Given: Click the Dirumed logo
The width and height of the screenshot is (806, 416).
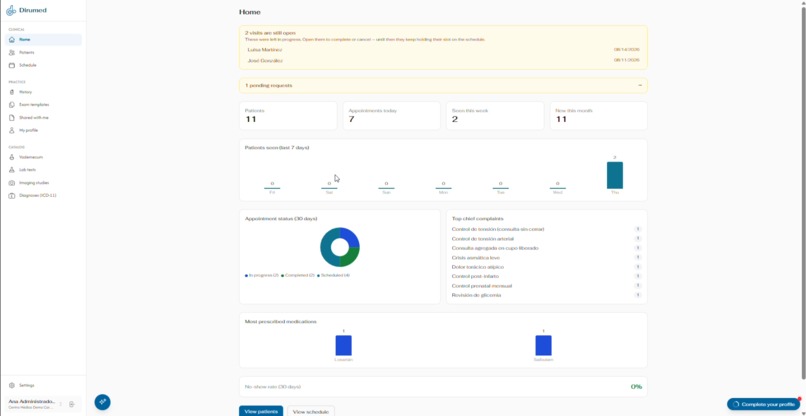Looking at the screenshot, I should (26, 10).
